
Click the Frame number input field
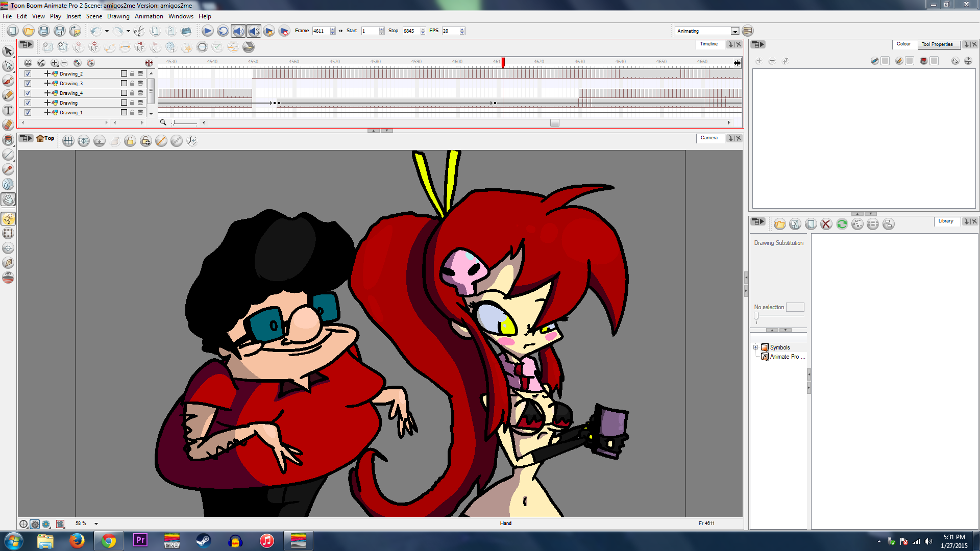coord(321,31)
